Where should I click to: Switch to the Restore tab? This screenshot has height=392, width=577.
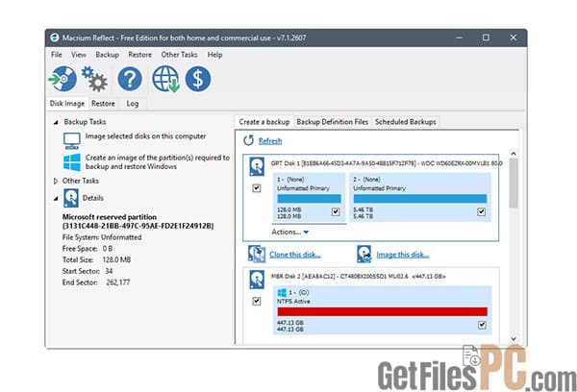(103, 104)
